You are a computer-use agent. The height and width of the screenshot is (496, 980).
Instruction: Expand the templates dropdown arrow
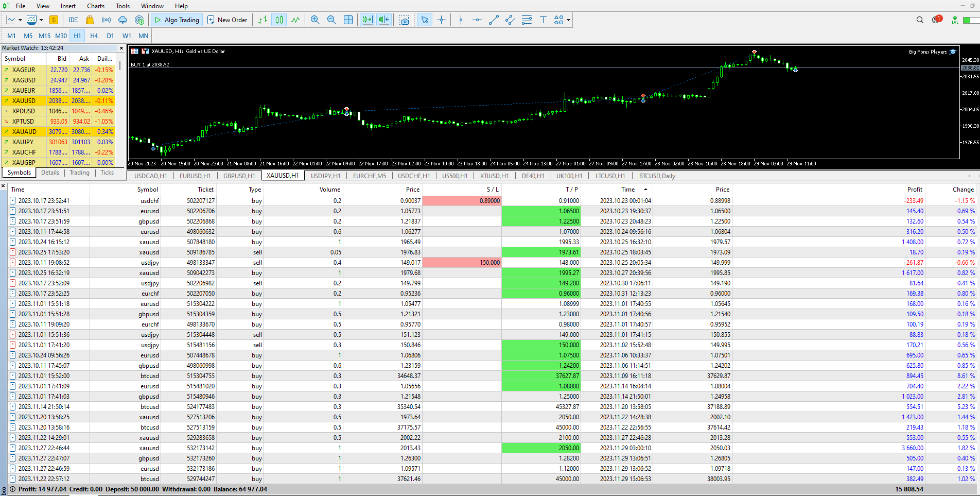[41, 20]
